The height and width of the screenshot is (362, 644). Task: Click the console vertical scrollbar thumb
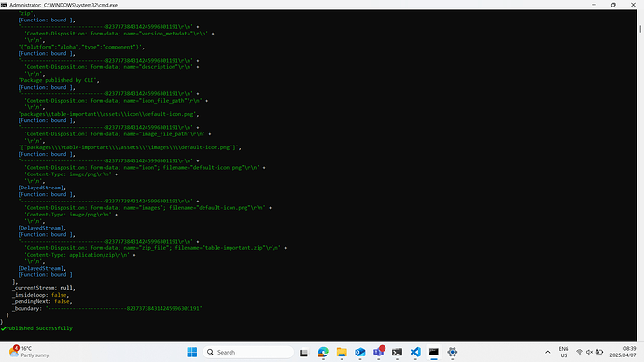click(x=640, y=30)
